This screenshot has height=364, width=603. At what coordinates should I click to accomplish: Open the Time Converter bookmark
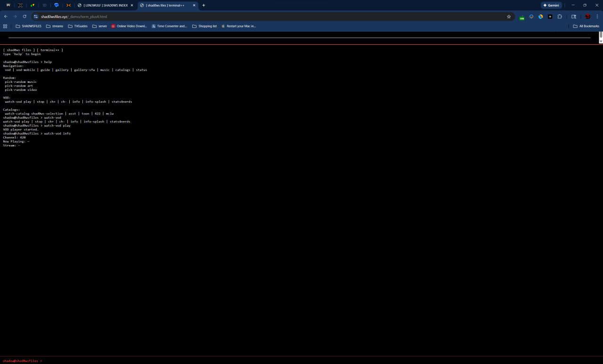[169, 26]
